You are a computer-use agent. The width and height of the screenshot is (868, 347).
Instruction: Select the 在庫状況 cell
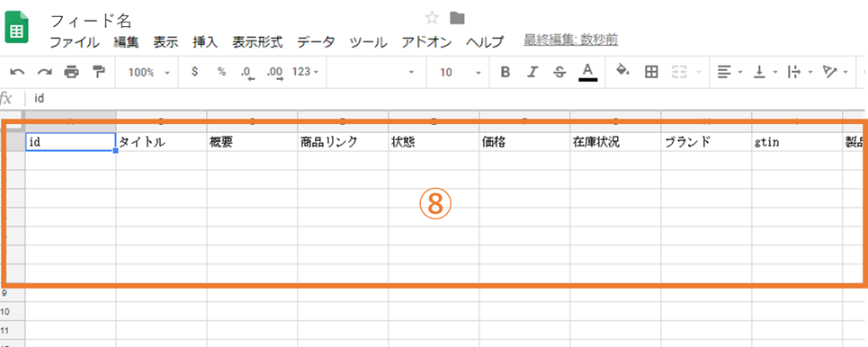click(615, 142)
